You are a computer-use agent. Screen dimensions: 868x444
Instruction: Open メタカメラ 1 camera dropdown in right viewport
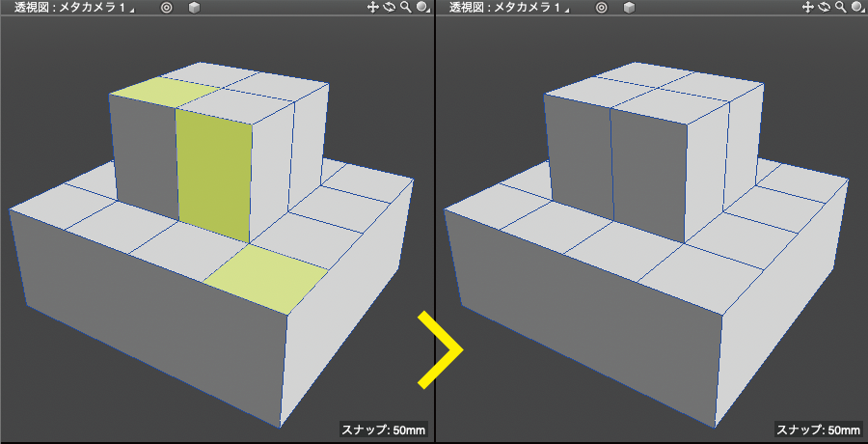click(x=533, y=7)
